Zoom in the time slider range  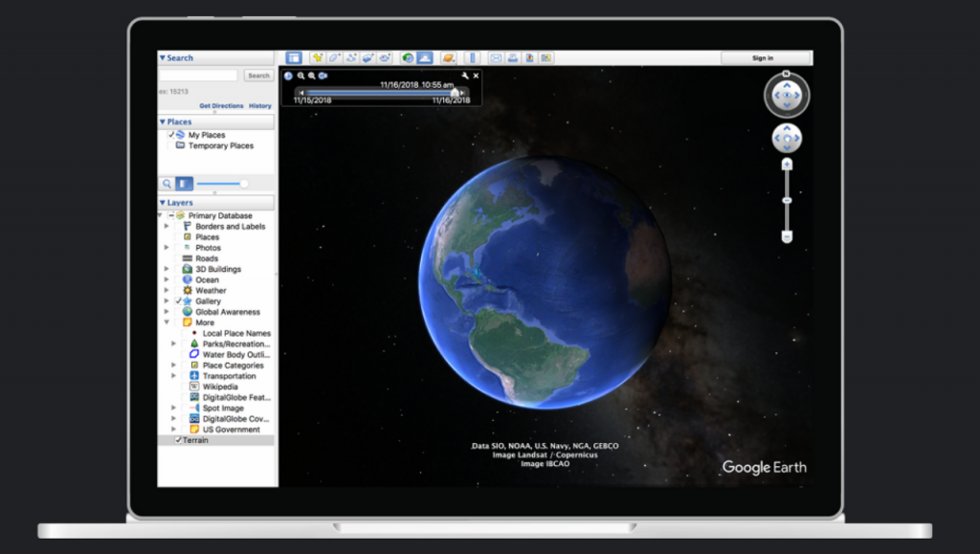click(311, 76)
